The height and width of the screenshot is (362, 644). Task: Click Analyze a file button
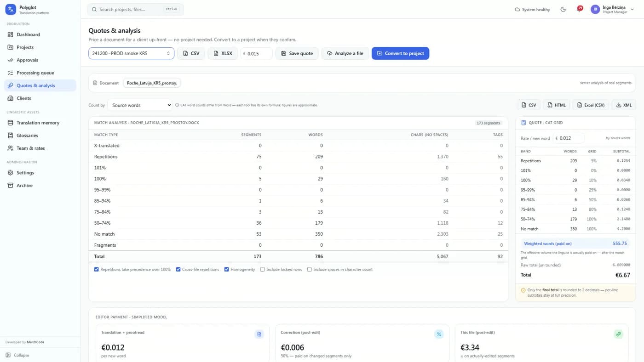(x=345, y=53)
